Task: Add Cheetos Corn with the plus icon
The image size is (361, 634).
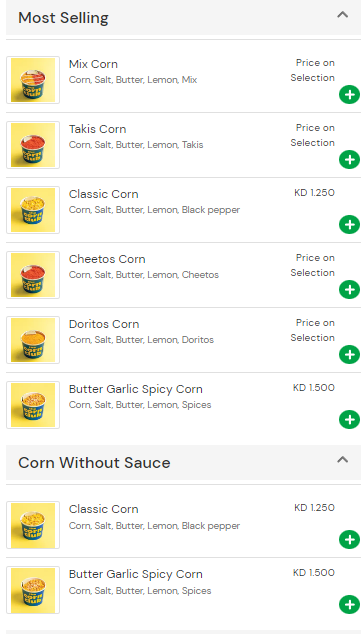Action: point(349,290)
